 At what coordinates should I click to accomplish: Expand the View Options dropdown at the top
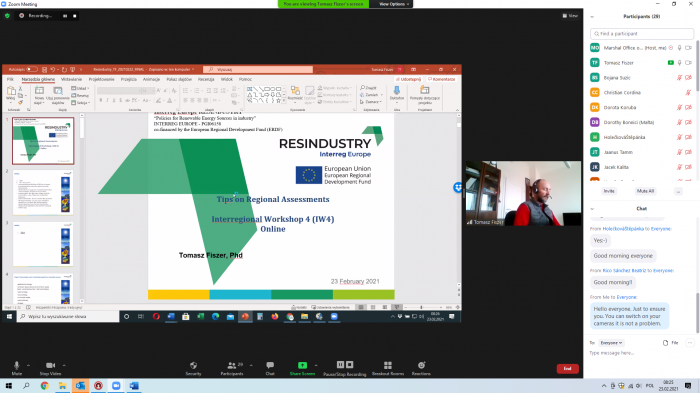(394, 4)
